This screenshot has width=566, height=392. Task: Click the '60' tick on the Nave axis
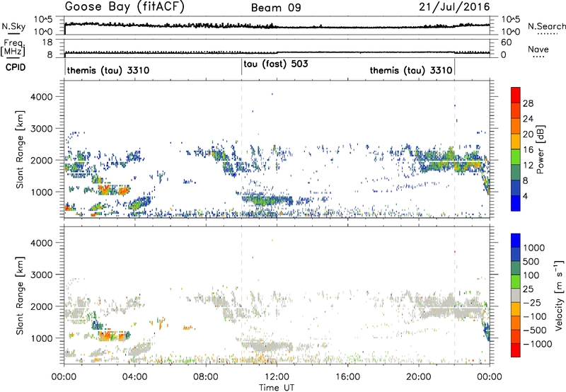coord(507,42)
